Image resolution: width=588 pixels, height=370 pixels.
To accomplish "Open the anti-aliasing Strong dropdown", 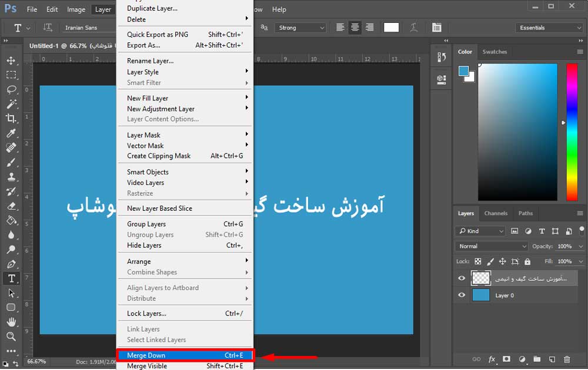I will tap(300, 28).
